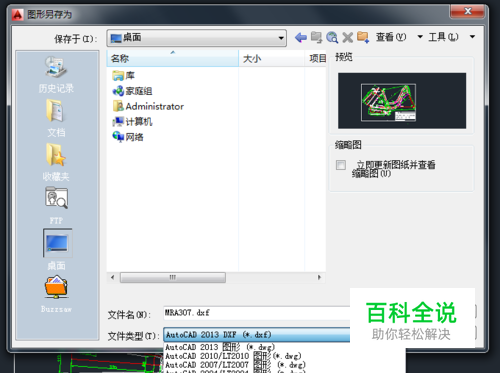Select the 库 (Libraries) folder item

click(124, 76)
